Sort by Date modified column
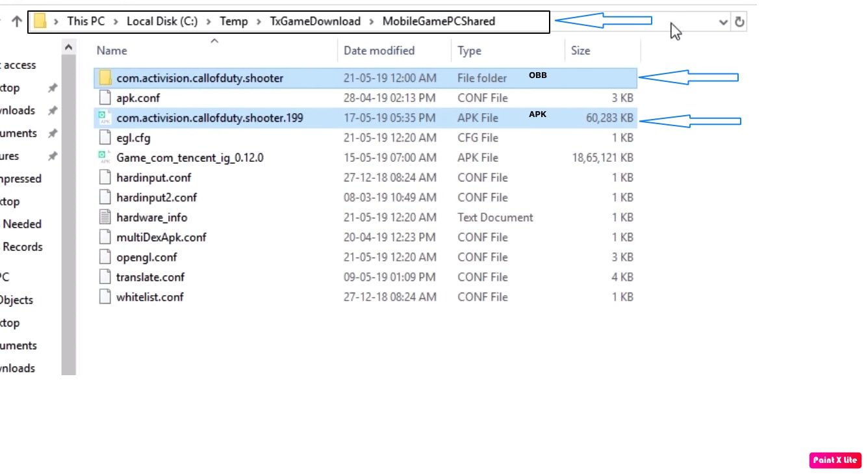 click(x=379, y=51)
